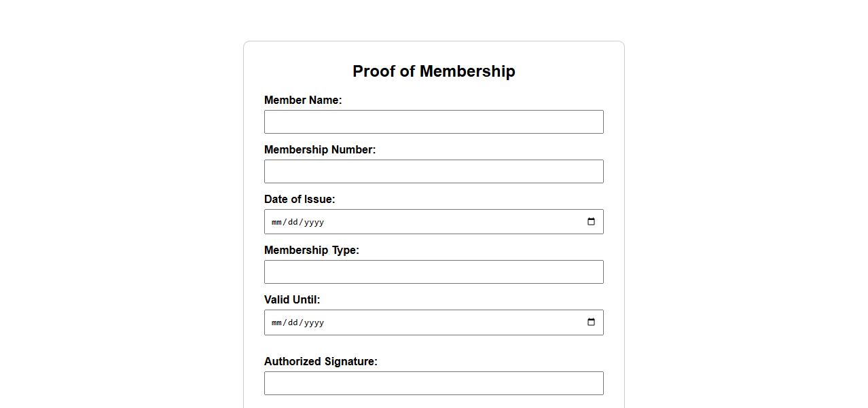Click the Member Name text field

tap(433, 122)
